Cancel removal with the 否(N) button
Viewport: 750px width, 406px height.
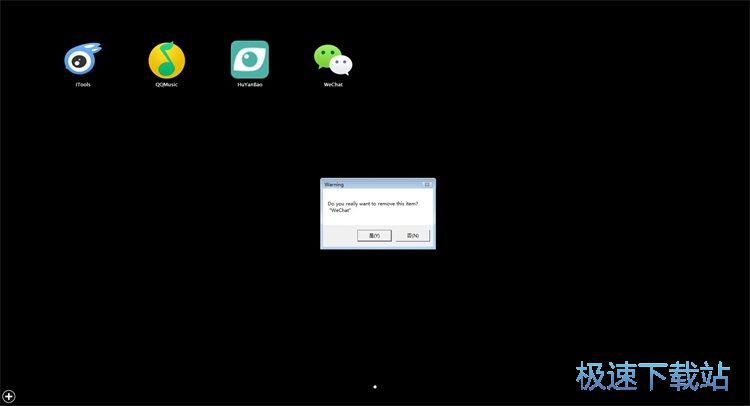[413, 235]
